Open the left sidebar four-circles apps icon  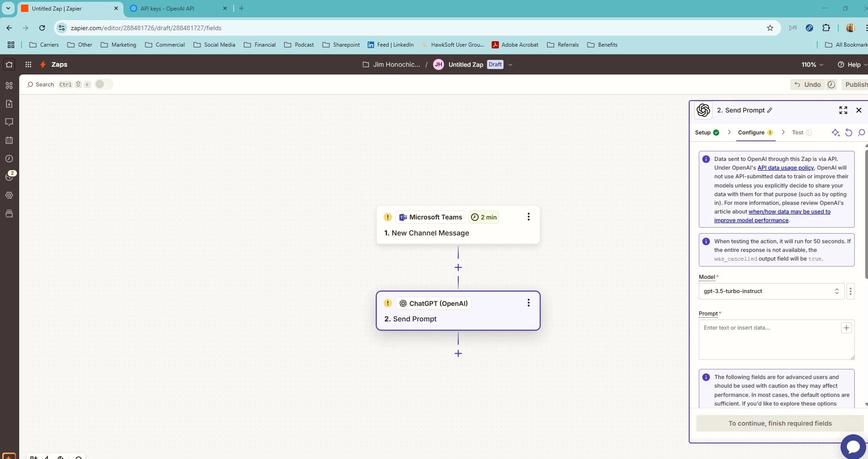(x=9, y=85)
